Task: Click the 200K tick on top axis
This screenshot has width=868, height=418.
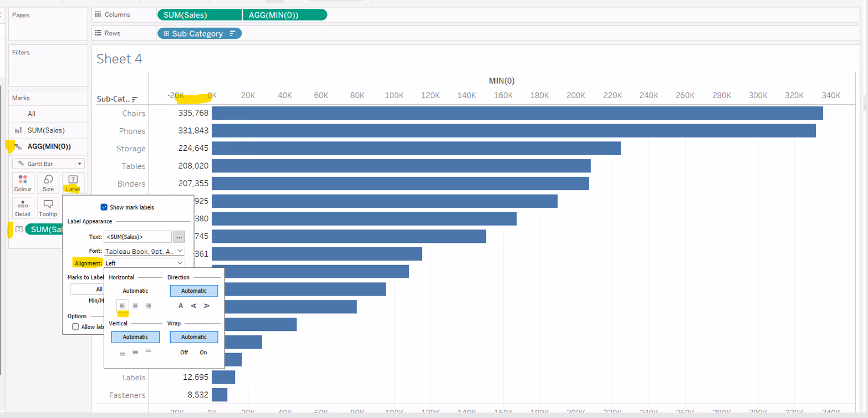Action: click(x=576, y=95)
